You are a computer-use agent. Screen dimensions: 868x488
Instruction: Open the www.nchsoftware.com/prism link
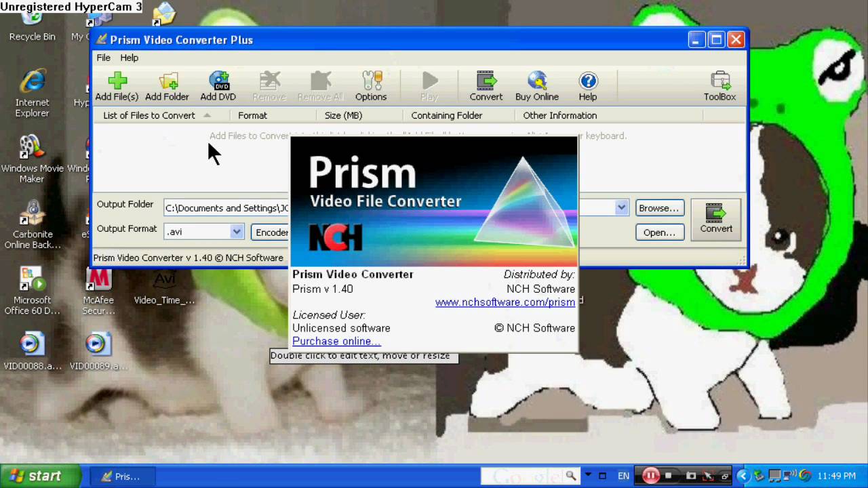(x=505, y=302)
